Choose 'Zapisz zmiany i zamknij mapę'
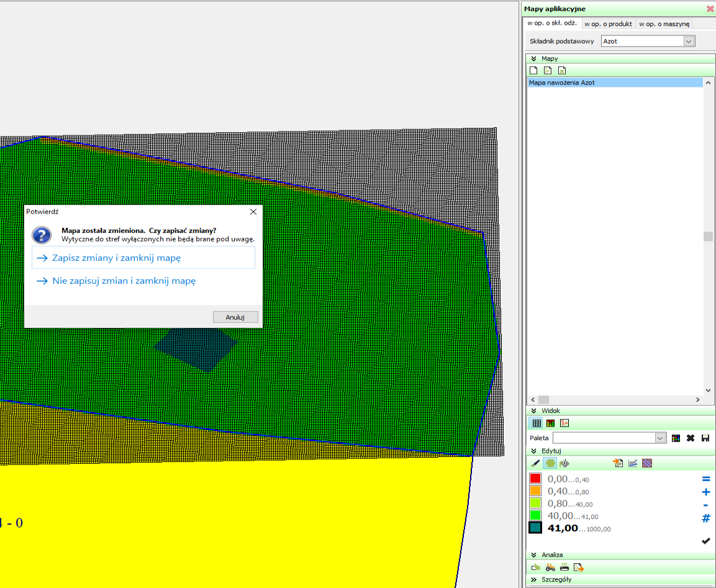 click(x=143, y=258)
